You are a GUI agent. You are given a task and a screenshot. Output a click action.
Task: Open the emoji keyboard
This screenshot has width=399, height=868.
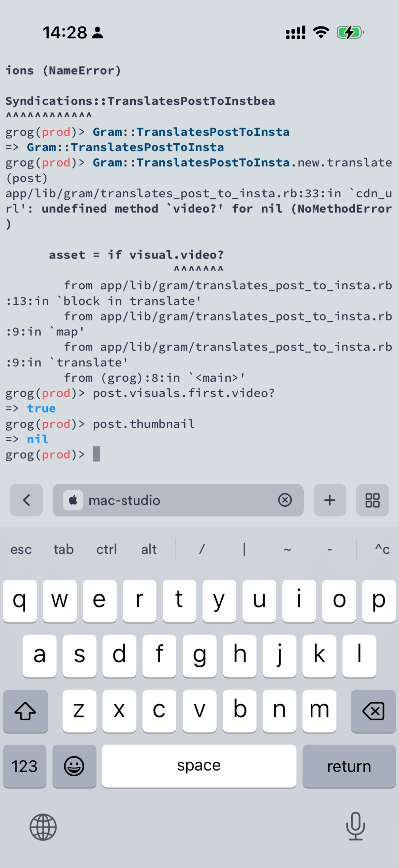click(x=74, y=766)
